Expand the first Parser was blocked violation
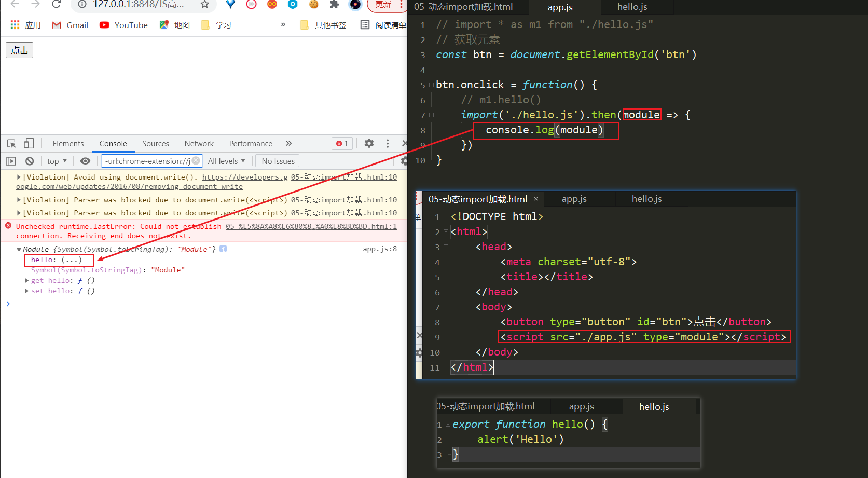 [19, 200]
